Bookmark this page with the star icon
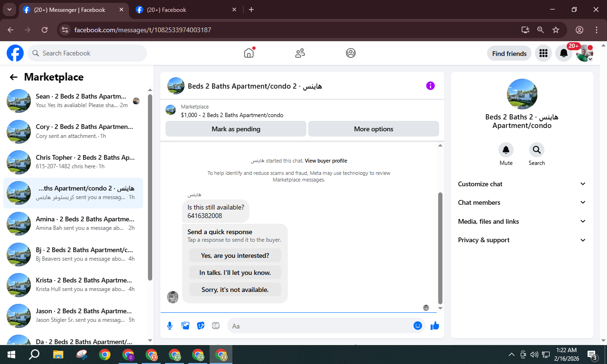 click(x=556, y=30)
